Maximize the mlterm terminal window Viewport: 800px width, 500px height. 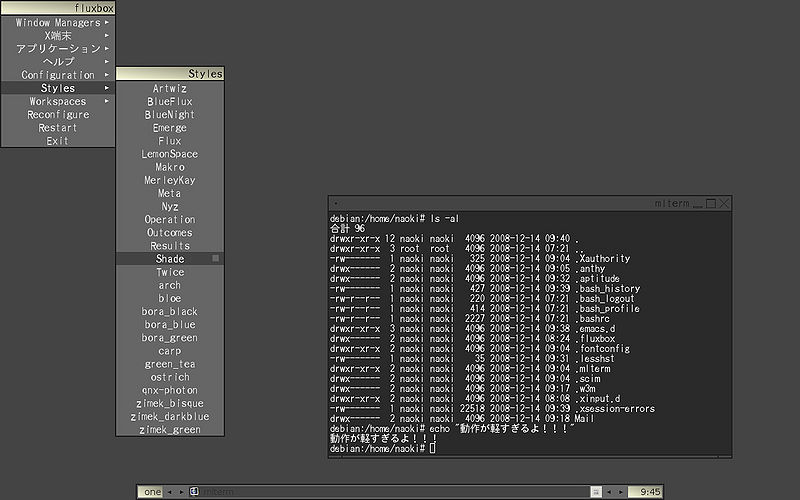point(711,204)
